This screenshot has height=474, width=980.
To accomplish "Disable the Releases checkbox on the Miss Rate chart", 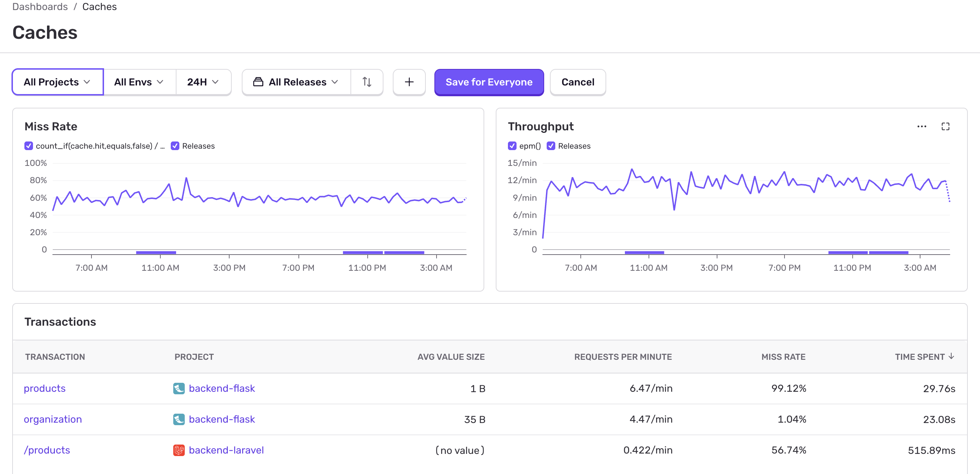I will click(175, 146).
